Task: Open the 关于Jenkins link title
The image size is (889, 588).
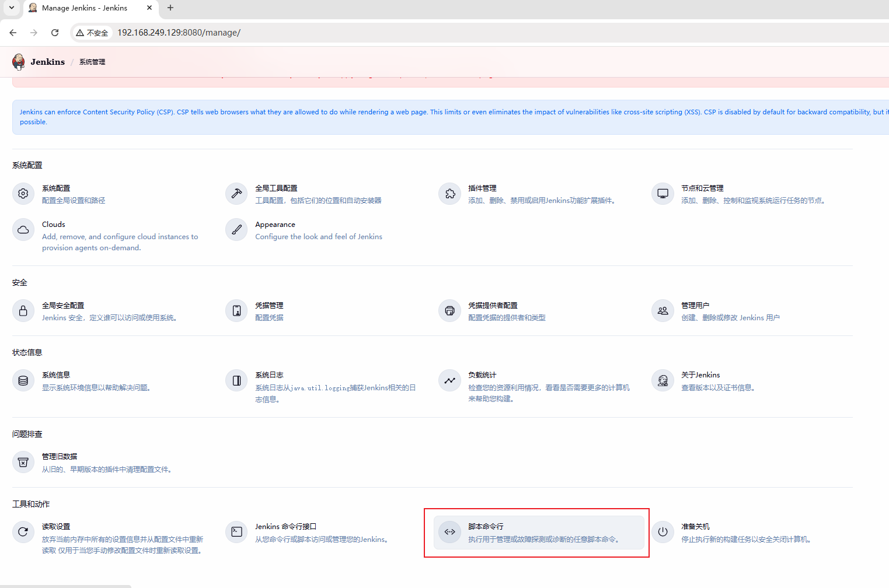Action: coord(700,375)
